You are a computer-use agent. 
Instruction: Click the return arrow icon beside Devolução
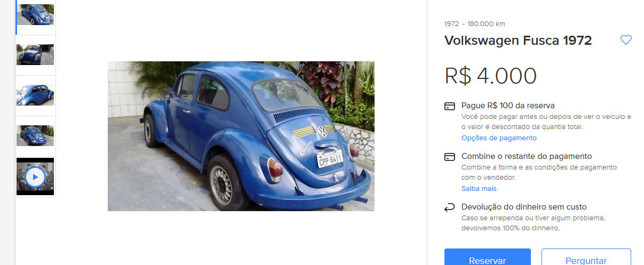tap(449, 207)
